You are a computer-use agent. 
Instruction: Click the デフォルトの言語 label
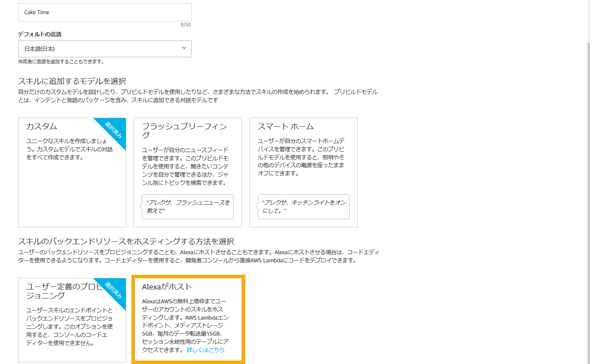40,34
